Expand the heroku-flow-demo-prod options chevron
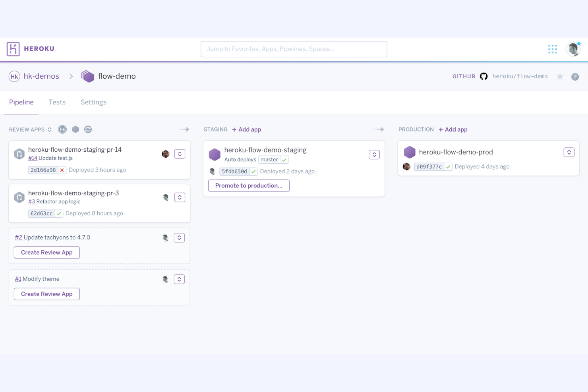588x392 pixels. click(569, 152)
